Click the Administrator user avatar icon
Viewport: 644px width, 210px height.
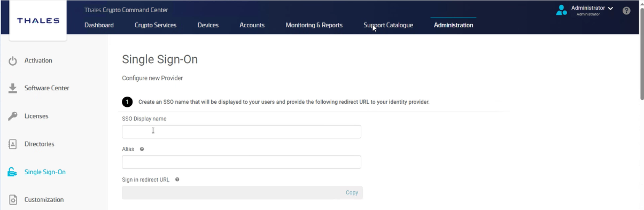pyautogui.click(x=561, y=10)
